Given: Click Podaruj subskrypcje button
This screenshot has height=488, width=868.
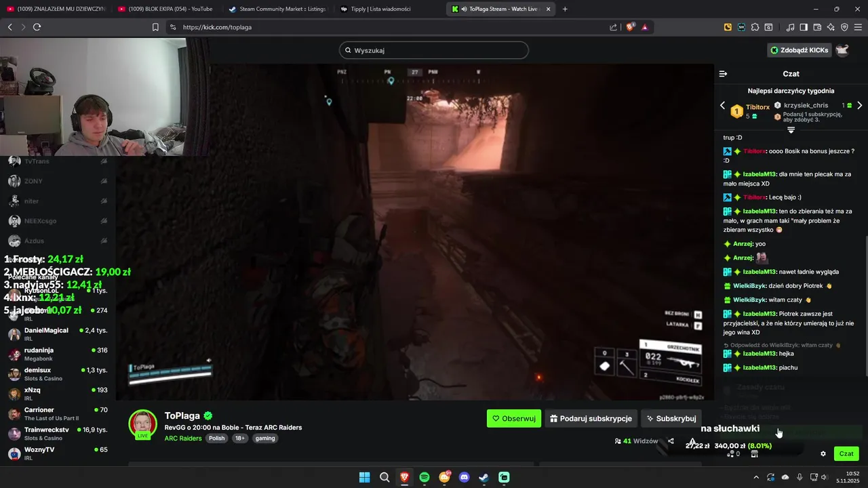Looking at the screenshot, I should (591, 419).
